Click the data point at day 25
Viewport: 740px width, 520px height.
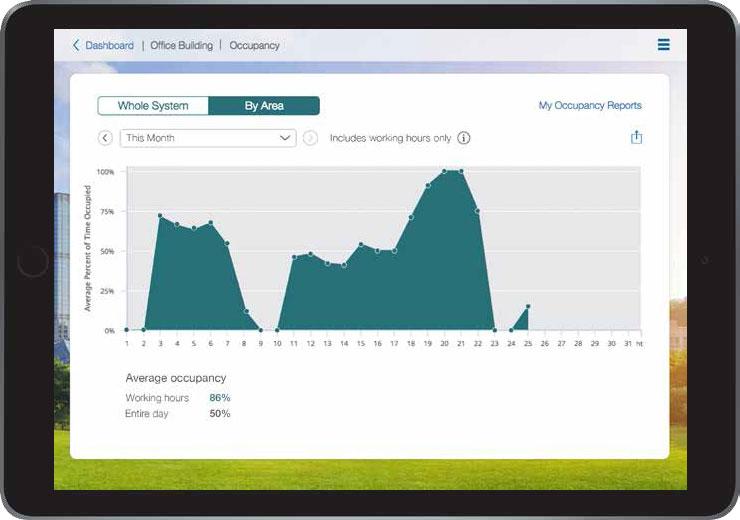click(x=528, y=306)
